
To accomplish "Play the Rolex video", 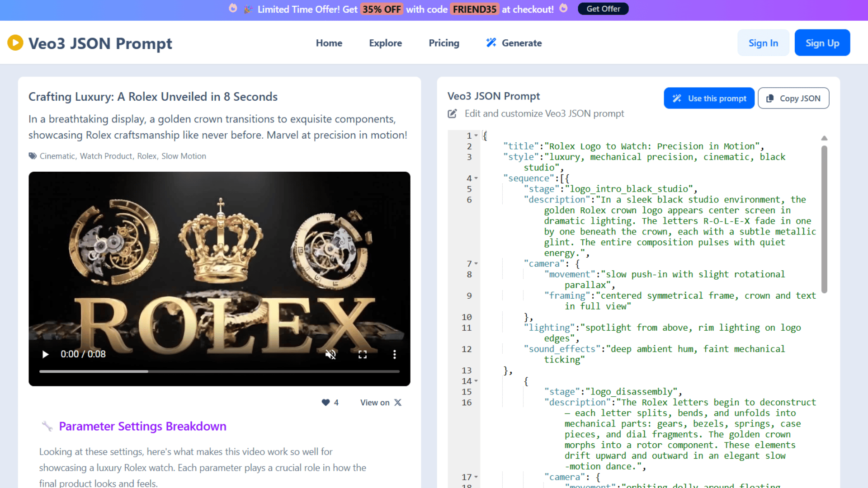I will coord(45,354).
